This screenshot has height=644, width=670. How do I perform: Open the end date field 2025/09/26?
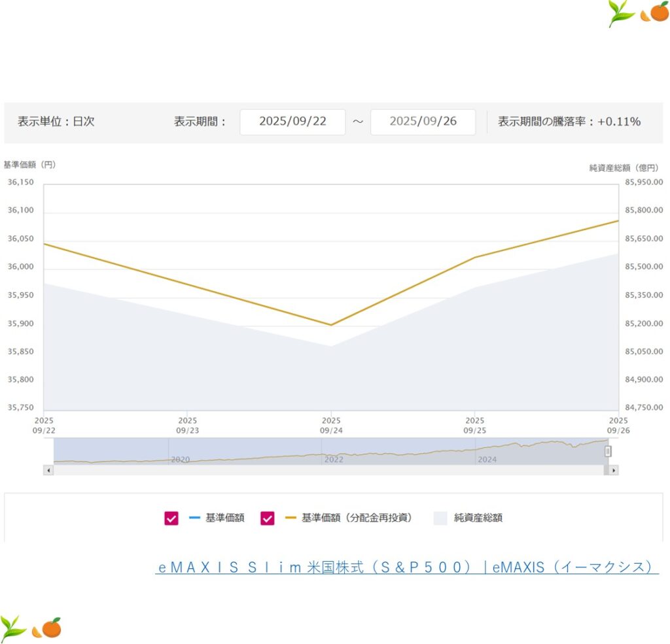(423, 122)
